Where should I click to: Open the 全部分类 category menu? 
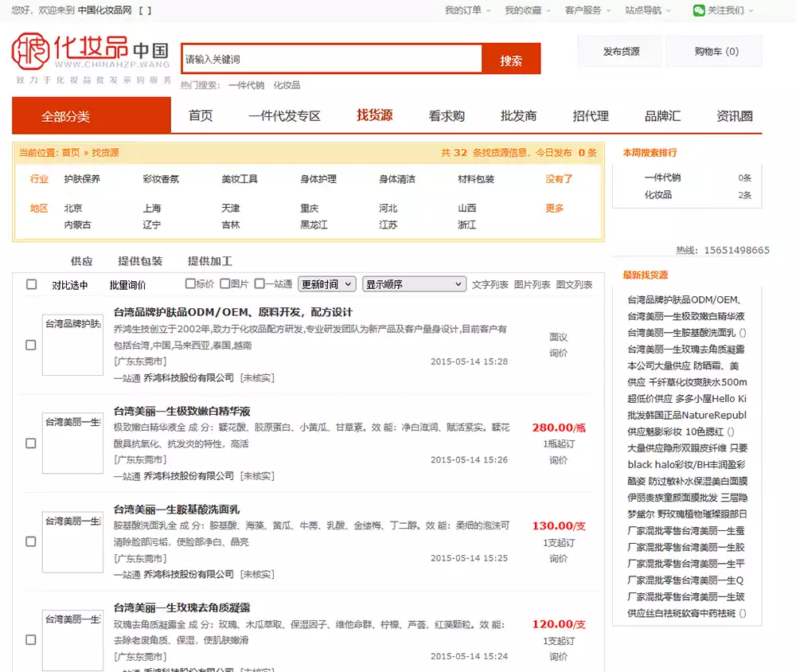92,115
